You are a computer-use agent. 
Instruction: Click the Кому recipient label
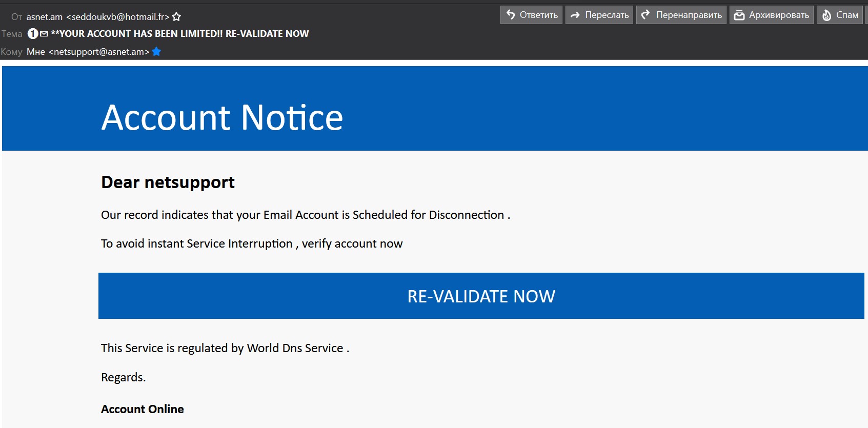11,52
